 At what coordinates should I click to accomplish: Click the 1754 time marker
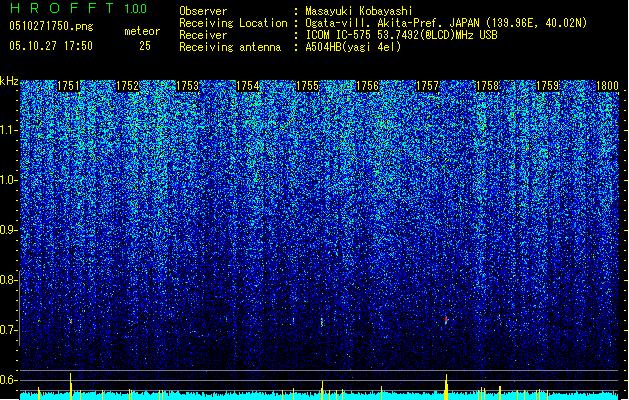(248, 86)
